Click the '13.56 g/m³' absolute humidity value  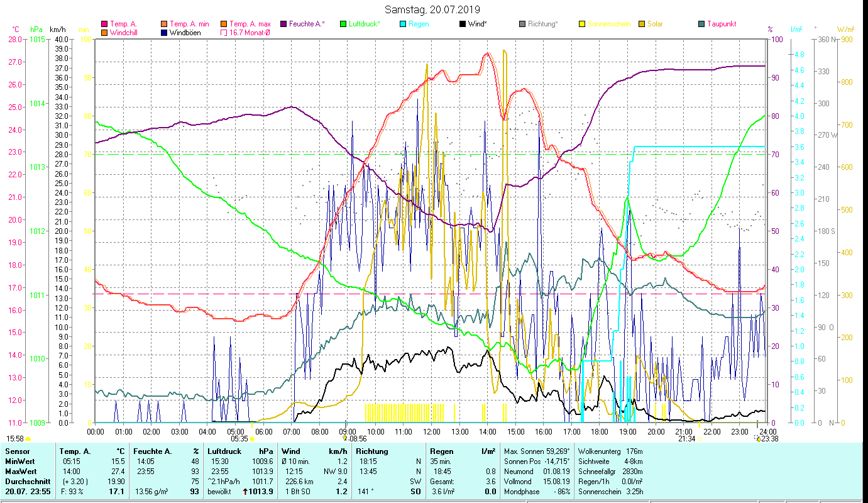(x=153, y=492)
